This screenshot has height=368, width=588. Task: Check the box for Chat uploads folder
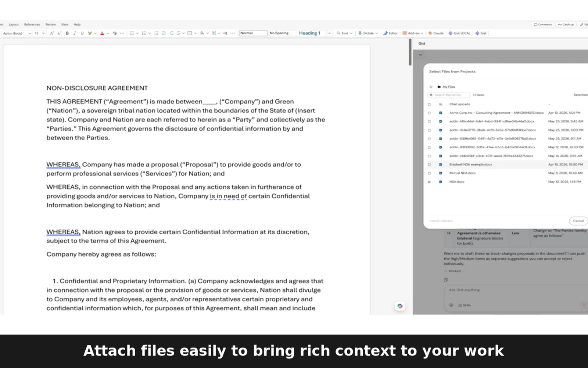pos(429,104)
